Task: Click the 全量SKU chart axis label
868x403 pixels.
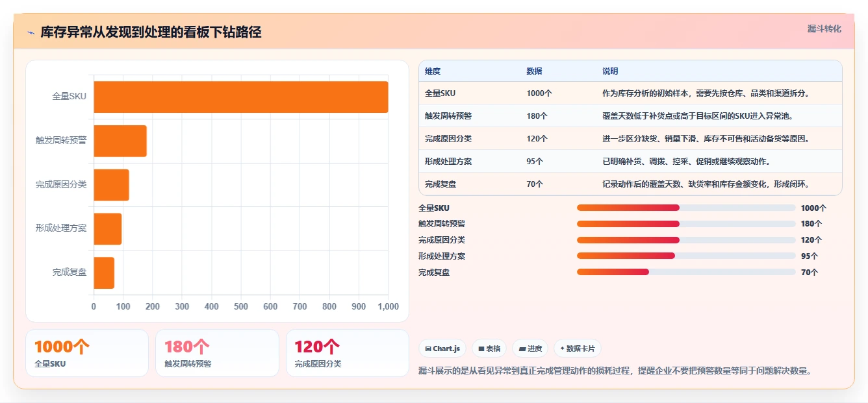Action: pyautogui.click(x=69, y=97)
